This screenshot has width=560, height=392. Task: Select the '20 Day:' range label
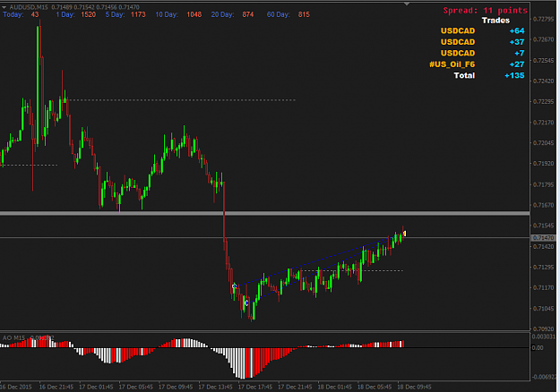click(222, 14)
